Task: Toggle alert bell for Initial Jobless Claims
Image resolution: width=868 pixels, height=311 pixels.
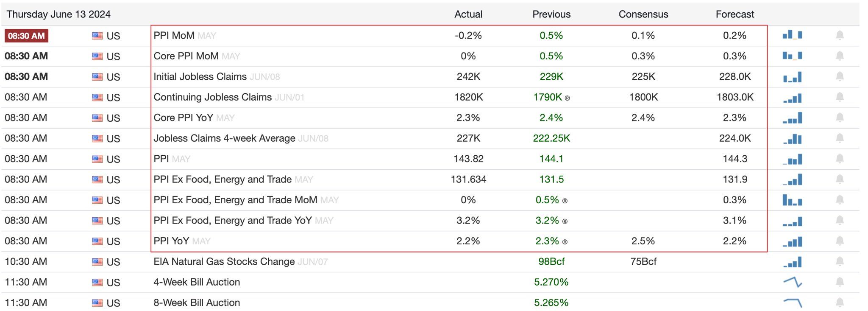Action: click(839, 76)
